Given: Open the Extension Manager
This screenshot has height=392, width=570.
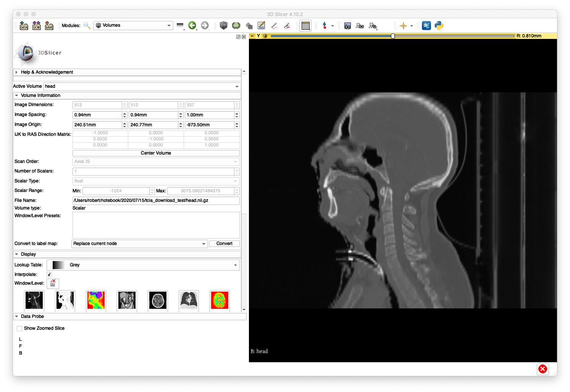Looking at the screenshot, I should [426, 25].
